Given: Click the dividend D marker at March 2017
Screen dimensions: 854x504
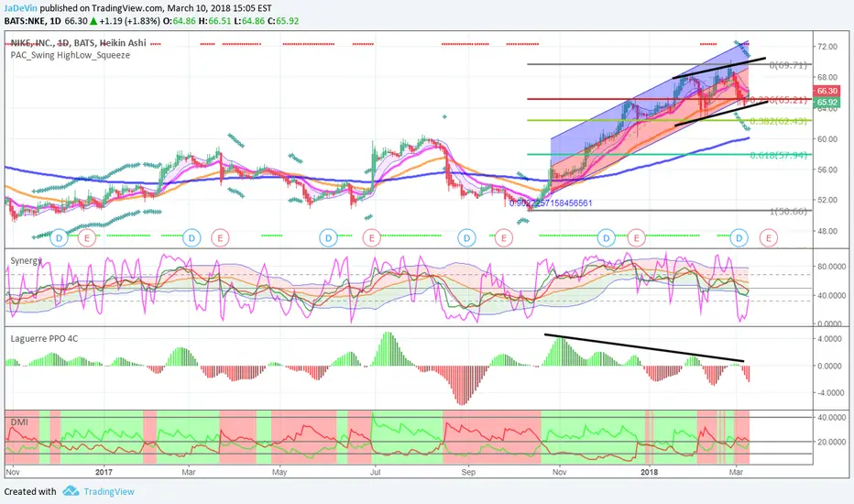Looking at the screenshot, I should click(x=192, y=238).
